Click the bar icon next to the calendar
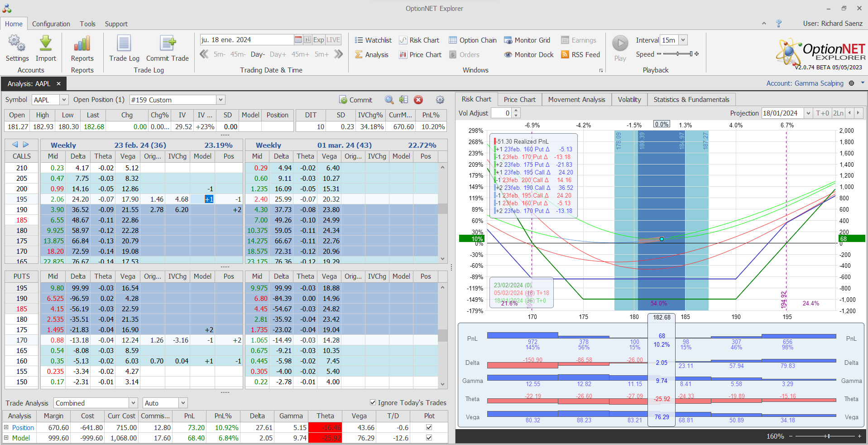 coord(307,40)
